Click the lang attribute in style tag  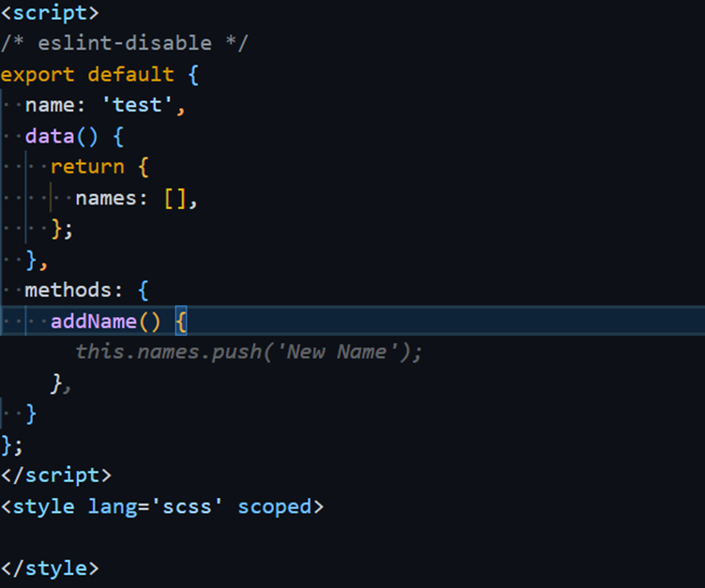pyautogui.click(x=112, y=507)
